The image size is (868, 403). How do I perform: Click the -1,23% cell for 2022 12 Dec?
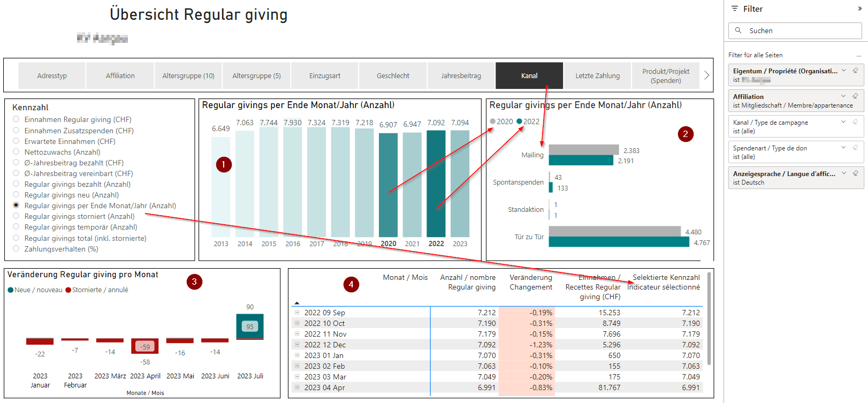tap(526, 345)
